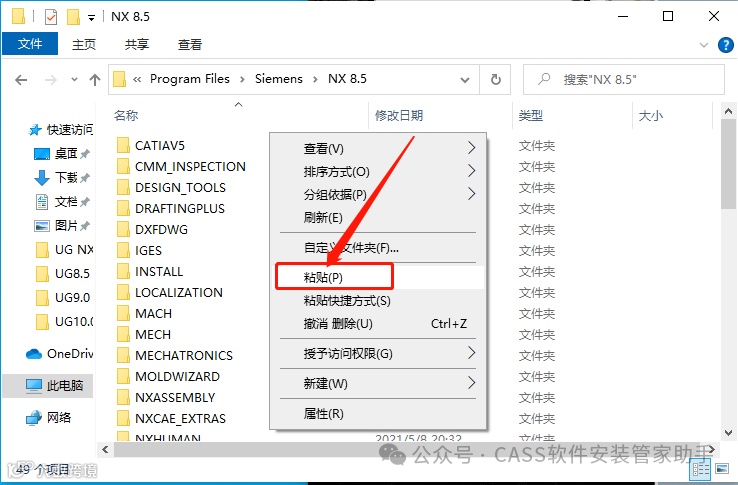
Task: Refresh the folder with refresh button
Action: pos(496,80)
